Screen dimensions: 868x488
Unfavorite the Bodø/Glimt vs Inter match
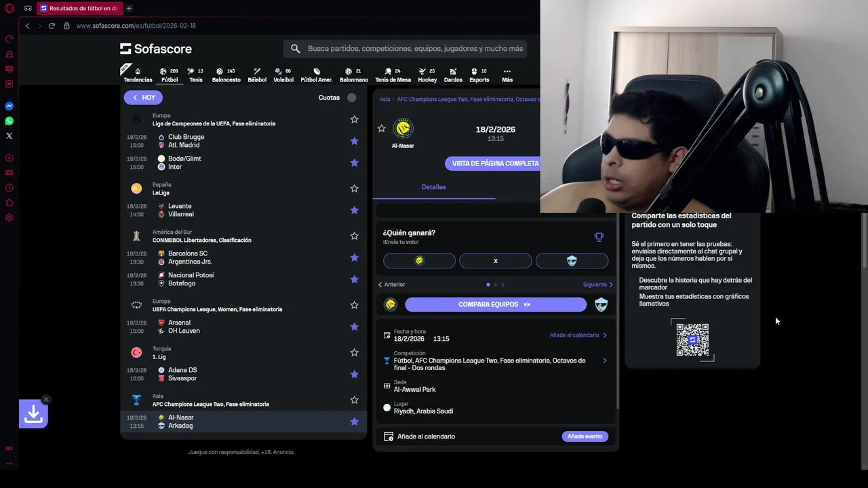pyautogui.click(x=354, y=163)
